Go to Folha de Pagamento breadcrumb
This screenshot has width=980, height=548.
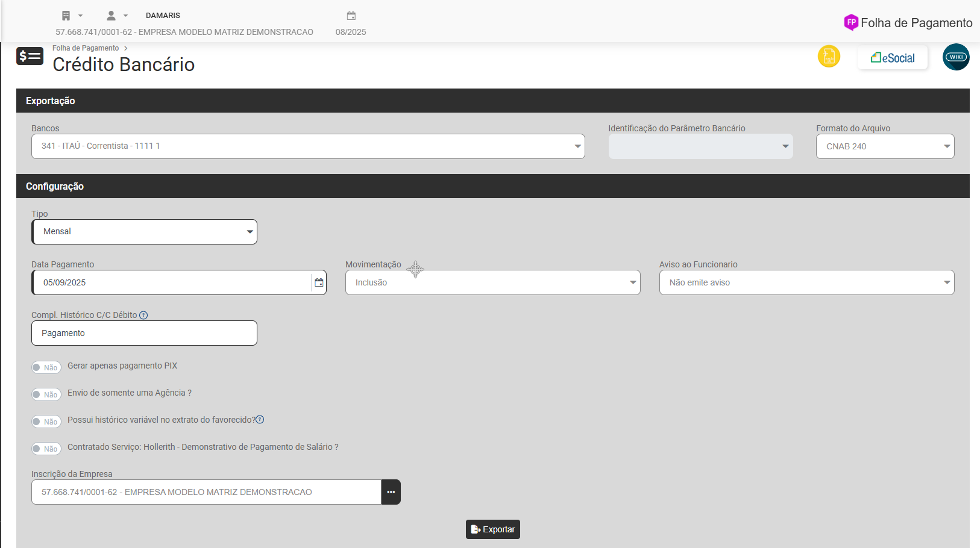86,48
